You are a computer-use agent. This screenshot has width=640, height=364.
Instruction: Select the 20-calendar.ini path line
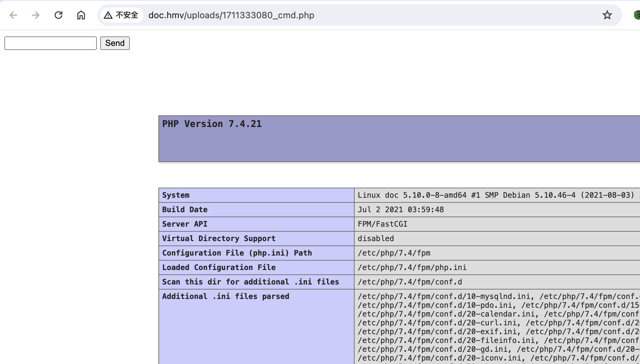447,314
